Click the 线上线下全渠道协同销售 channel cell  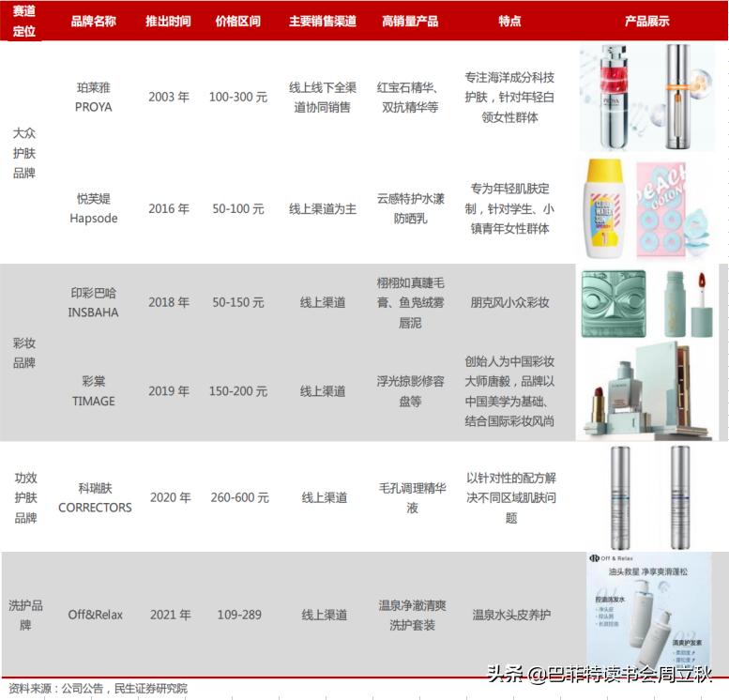[x=323, y=98]
